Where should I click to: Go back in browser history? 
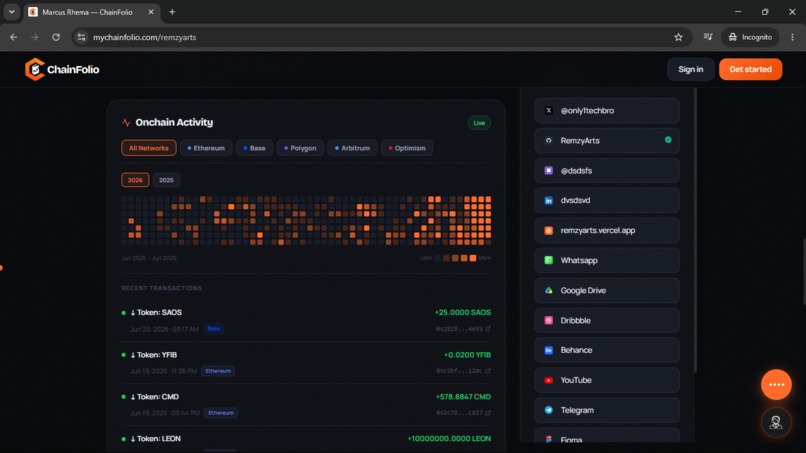pyautogui.click(x=14, y=37)
